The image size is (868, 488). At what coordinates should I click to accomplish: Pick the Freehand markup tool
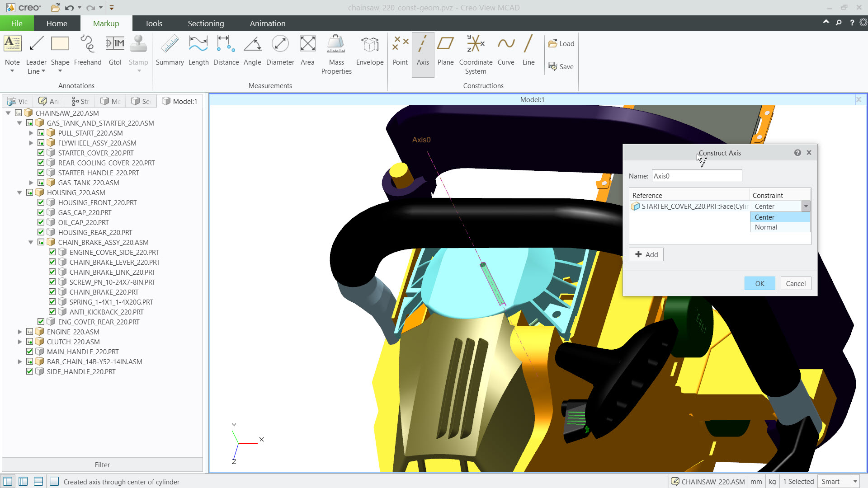pyautogui.click(x=88, y=51)
